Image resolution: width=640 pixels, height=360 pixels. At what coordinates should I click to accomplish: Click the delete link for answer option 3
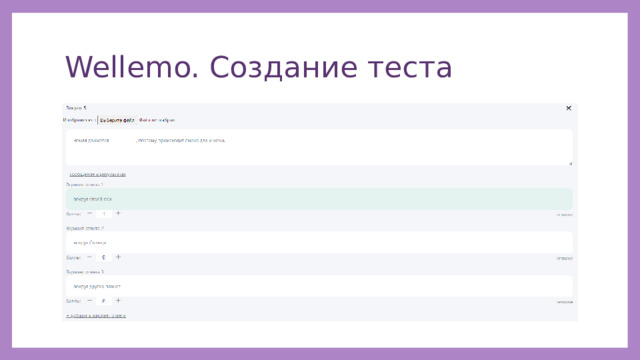[x=564, y=302]
